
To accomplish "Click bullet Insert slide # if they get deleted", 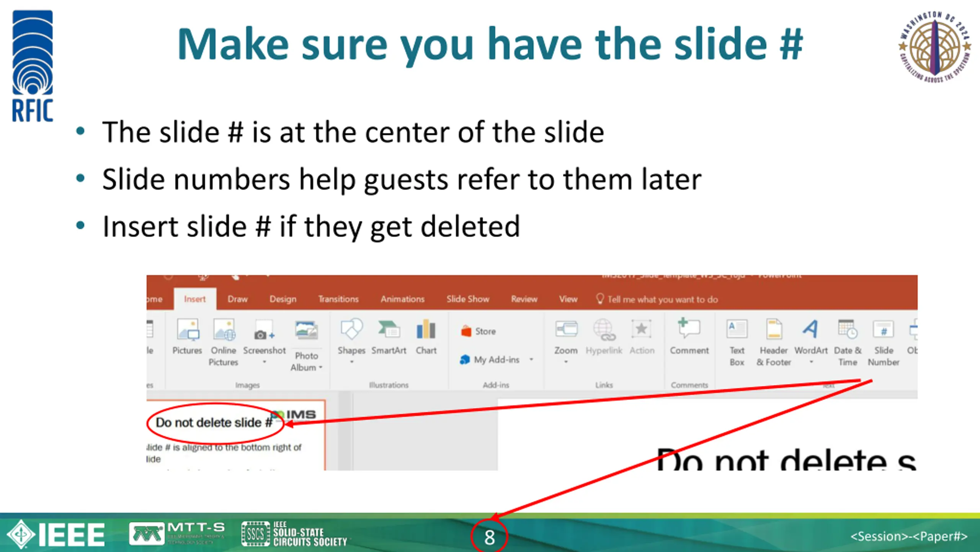I will tap(311, 226).
